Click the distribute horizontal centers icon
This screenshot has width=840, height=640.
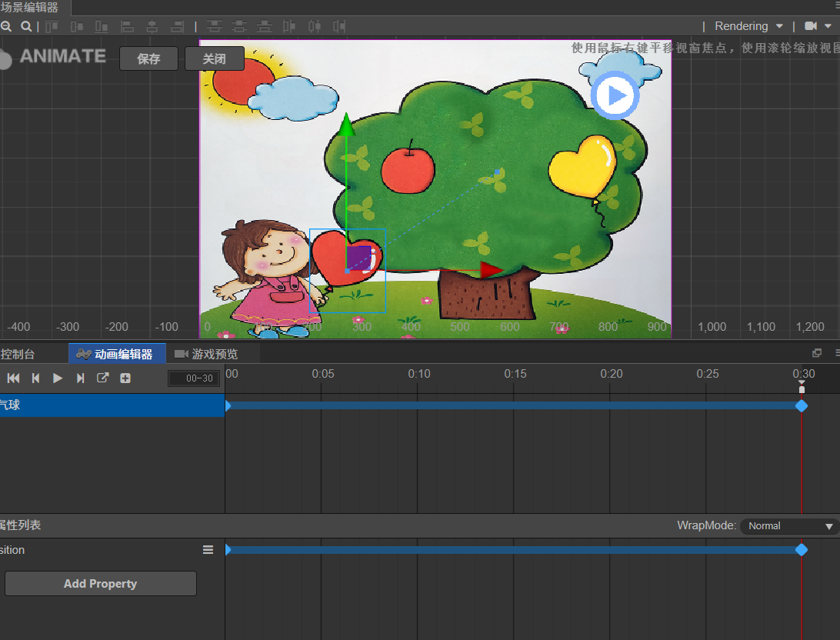tap(315, 26)
